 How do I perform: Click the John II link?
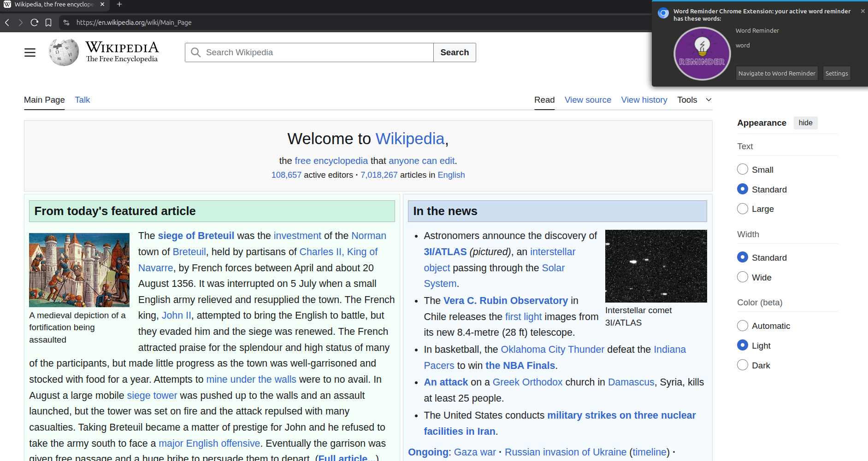176,315
